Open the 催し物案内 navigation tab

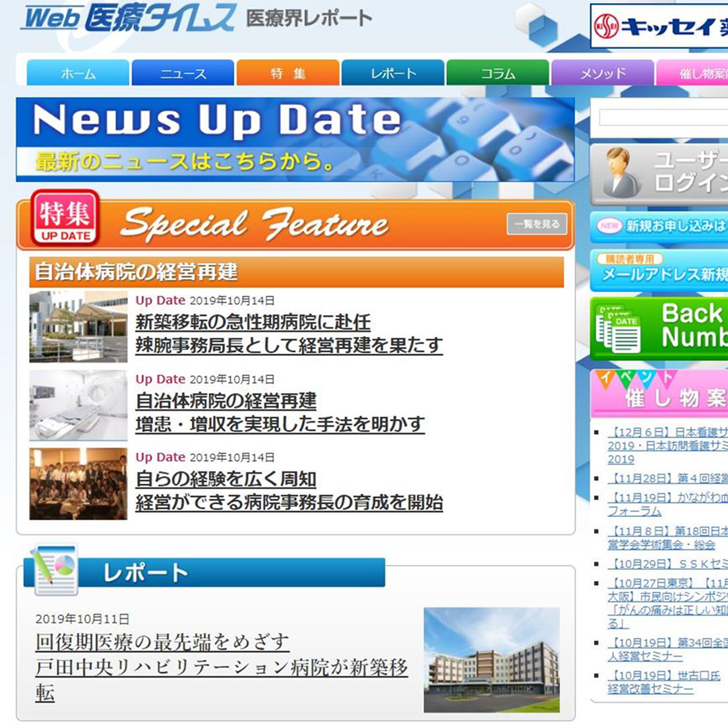[692, 73]
